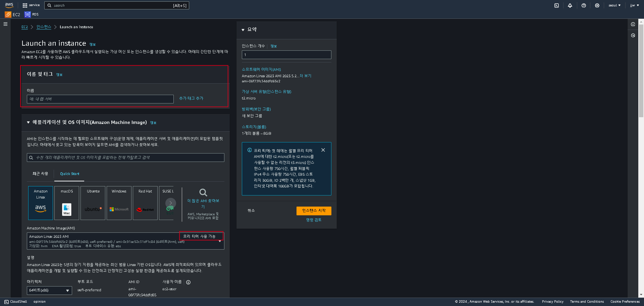Toggle the side navigation hamburger menu
This screenshot has width=644, height=306.
5,24
